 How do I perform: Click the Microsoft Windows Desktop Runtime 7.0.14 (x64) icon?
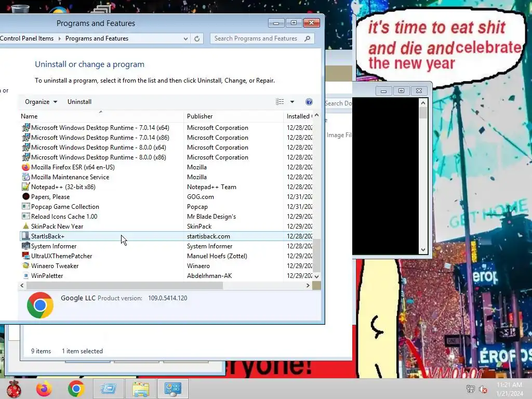click(x=26, y=128)
